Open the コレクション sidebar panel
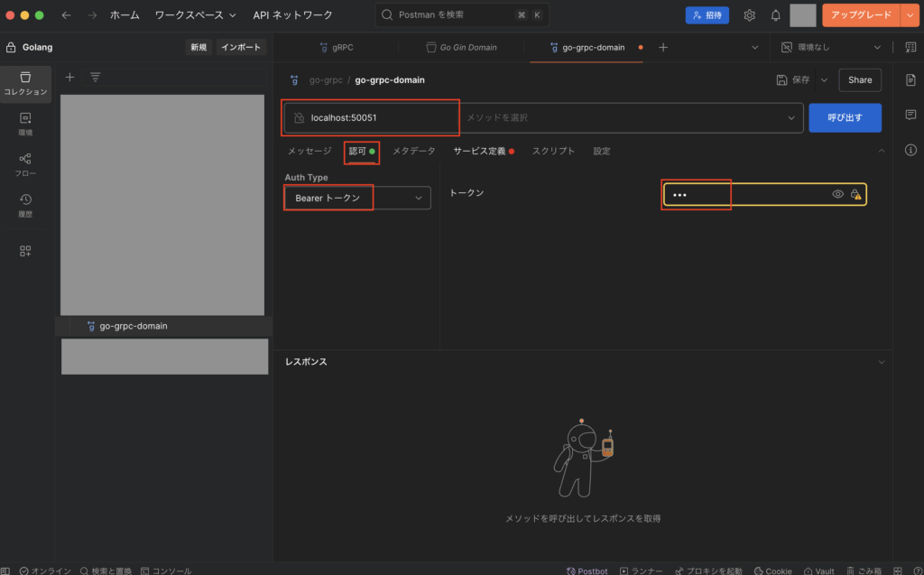Screen dimensions: 924x575 click(x=25, y=84)
